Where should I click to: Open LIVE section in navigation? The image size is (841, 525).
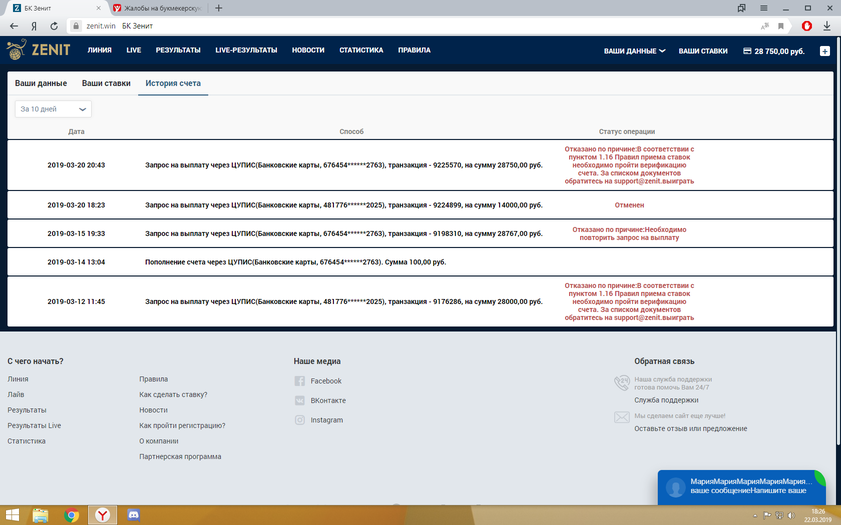pyautogui.click(x=134, y=50)
